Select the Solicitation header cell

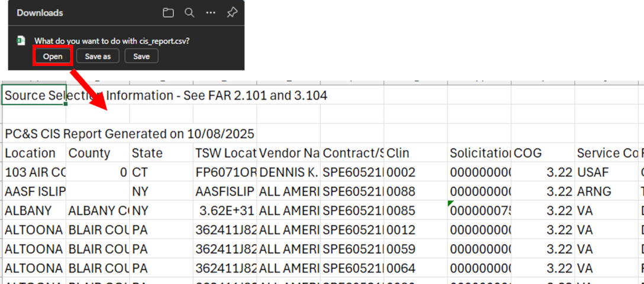tap(479, 153)
